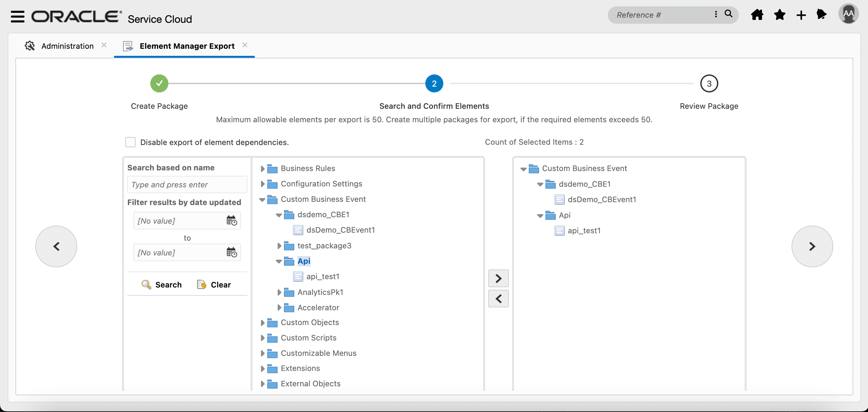Click the search magnifier in Reference box
868x412 pixels.
(x=729, y=14)
